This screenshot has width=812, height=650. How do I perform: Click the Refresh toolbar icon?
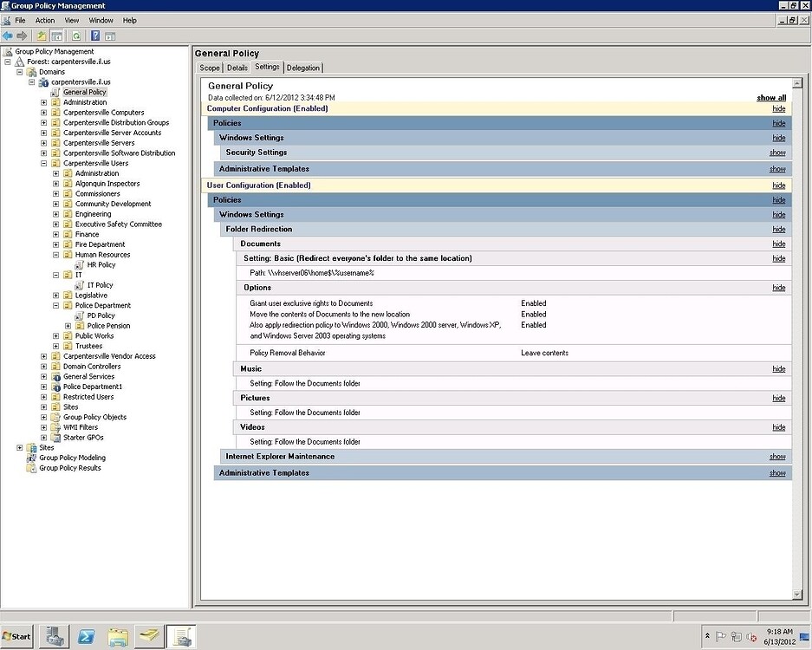(x=76, y=35)
